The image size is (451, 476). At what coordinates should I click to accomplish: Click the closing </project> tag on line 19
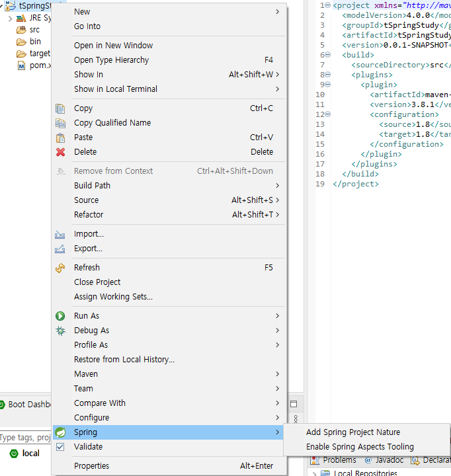(x=356, y=184)
